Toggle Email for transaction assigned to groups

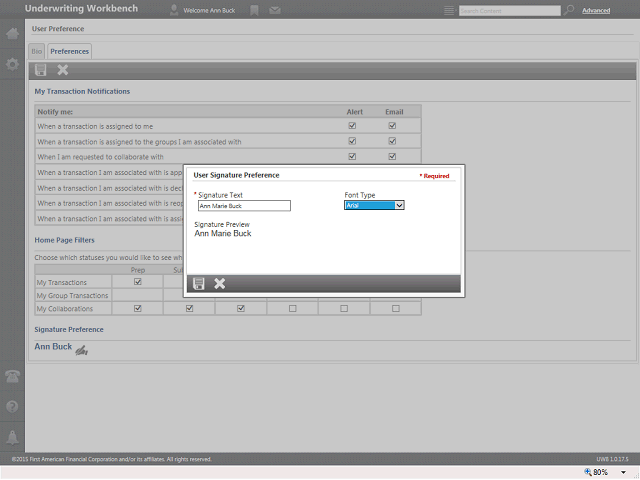392,141
